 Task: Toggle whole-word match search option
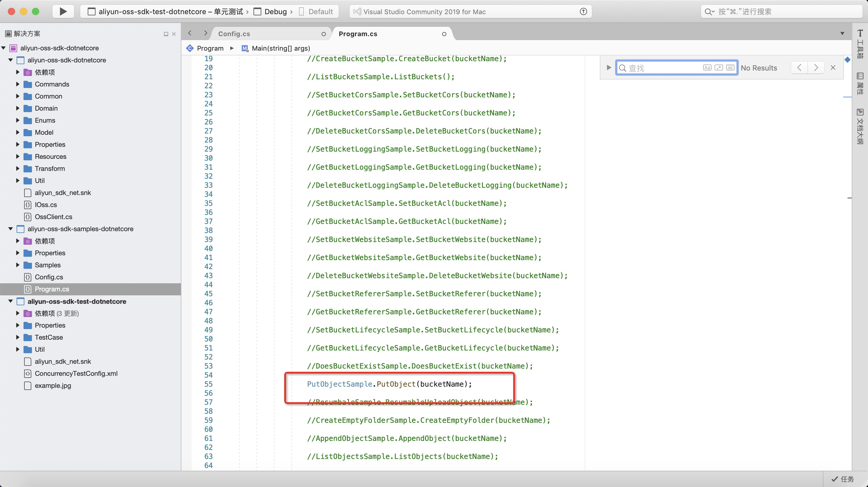pyautogui.click(x=730, y=68)
